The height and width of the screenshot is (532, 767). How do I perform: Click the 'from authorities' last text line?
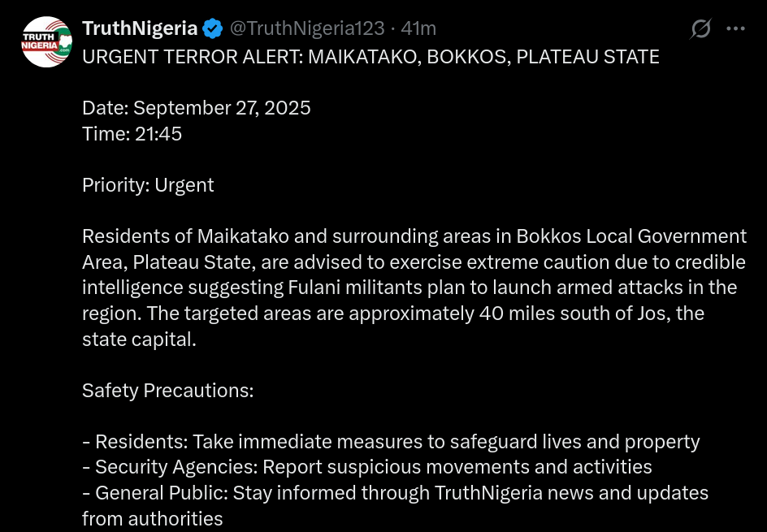click(153, 519)
